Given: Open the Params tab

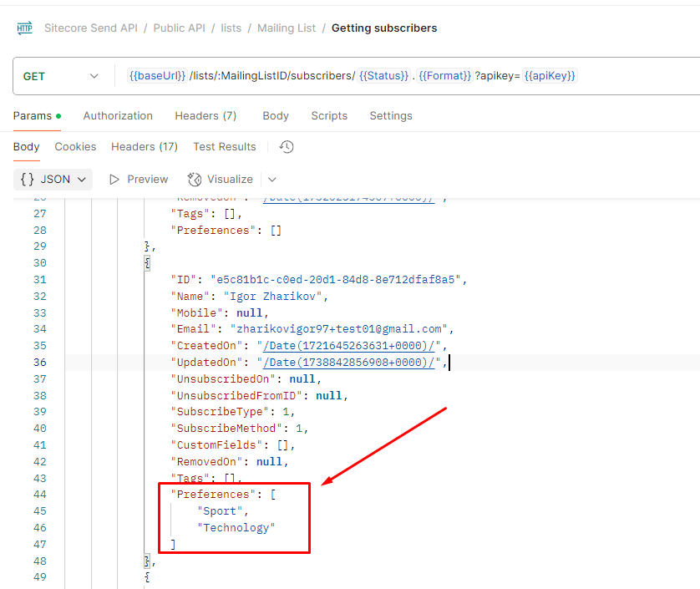Looking at the screenshot, I should [x=37, y=116].
